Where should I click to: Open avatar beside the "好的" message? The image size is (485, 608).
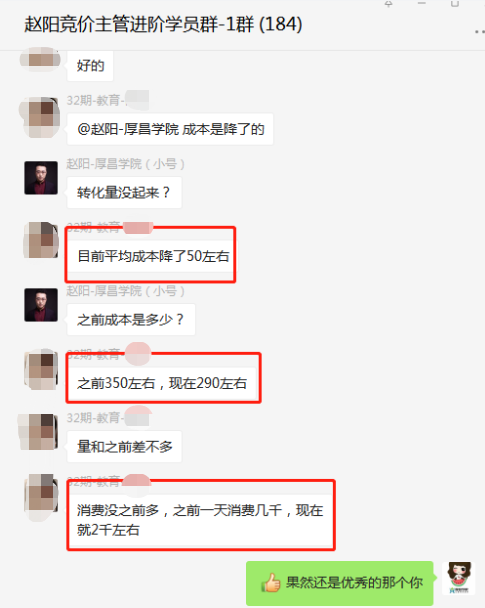pos(40,59)
